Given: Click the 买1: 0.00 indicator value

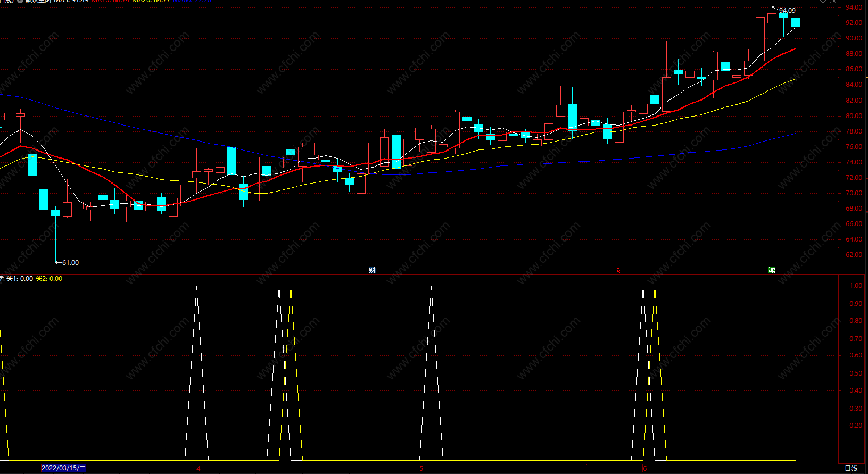Looking at the screenshot, I should [20, 279].
